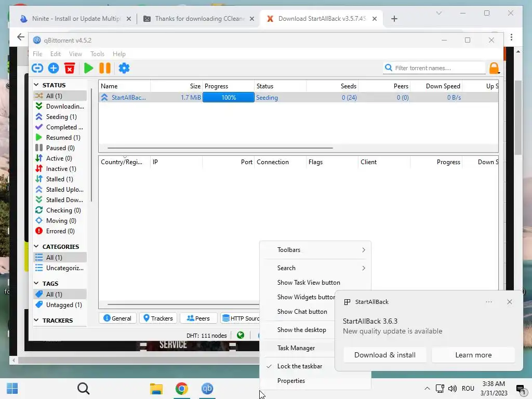Click torrent list horizontal scrollbar
Screen dimensions: 532x399
(220, 148)
